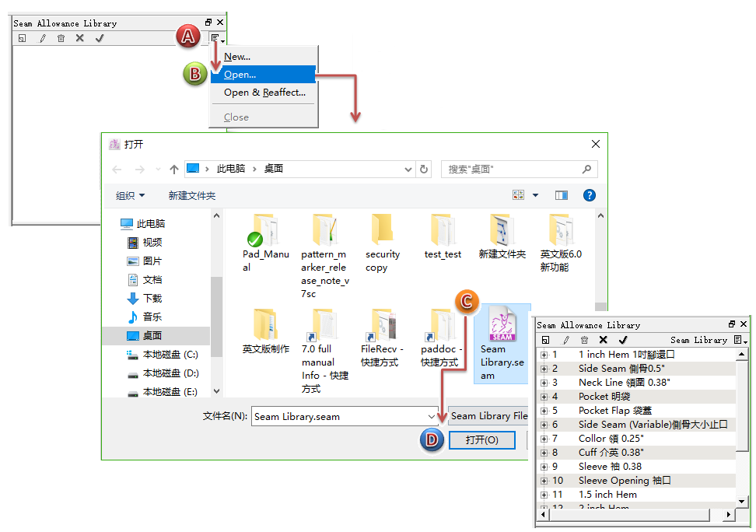Image resolution: width=756 pixels, height=532 pixels.
Task: Open the library menu dropdown in the empty panel
Action: [217, 38]
